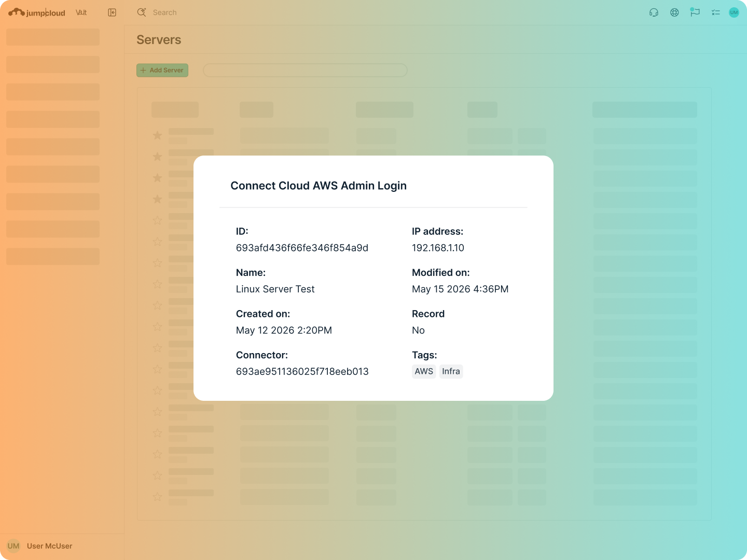
Task: Select the Infra tag
Action: click(451, 371)
